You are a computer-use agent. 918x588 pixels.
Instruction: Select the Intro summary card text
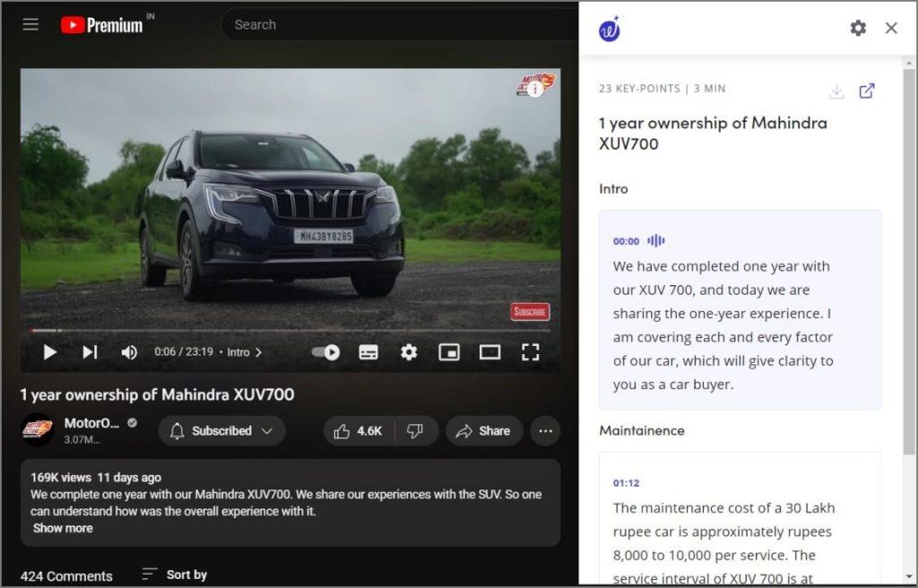[x=723, y=325]
